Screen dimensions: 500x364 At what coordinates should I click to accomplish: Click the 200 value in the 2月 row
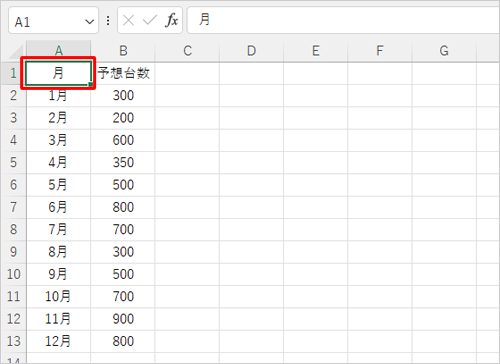coord(123,118)
